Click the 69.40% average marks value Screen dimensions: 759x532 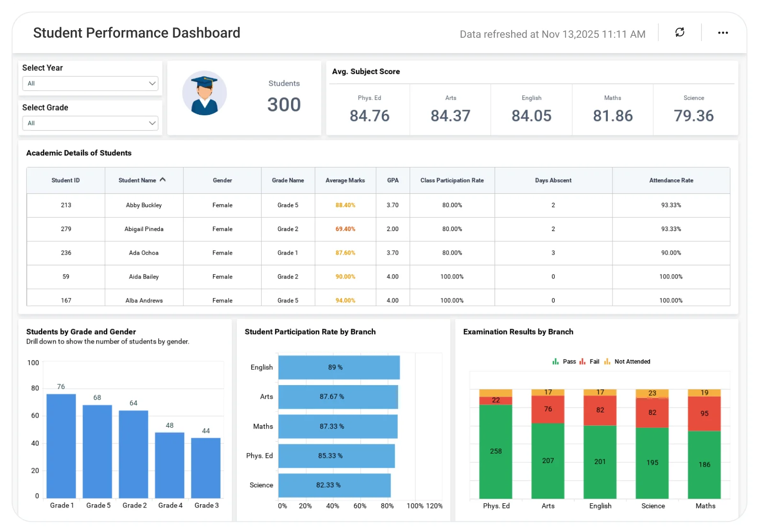(346, 229)
